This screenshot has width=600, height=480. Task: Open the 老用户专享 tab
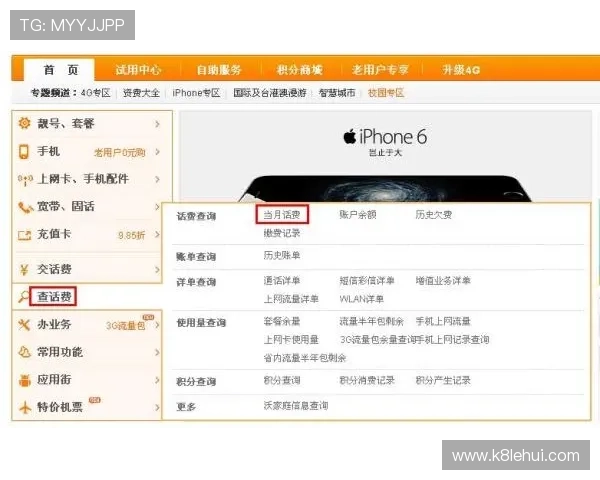click(x=380, y=70)
